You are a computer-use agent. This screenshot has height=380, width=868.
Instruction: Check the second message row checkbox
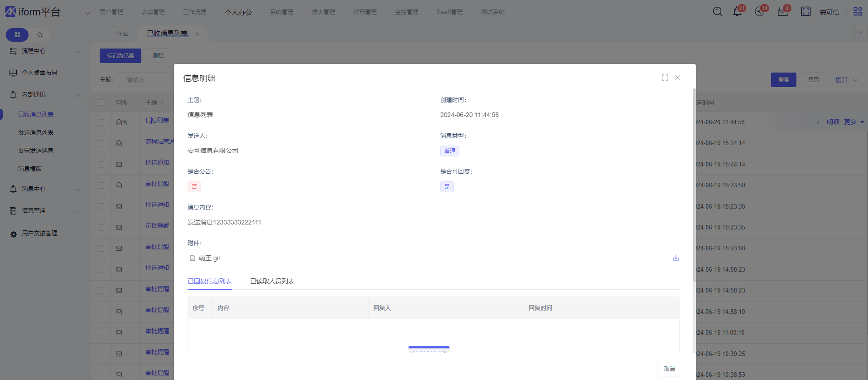point(101,143)
